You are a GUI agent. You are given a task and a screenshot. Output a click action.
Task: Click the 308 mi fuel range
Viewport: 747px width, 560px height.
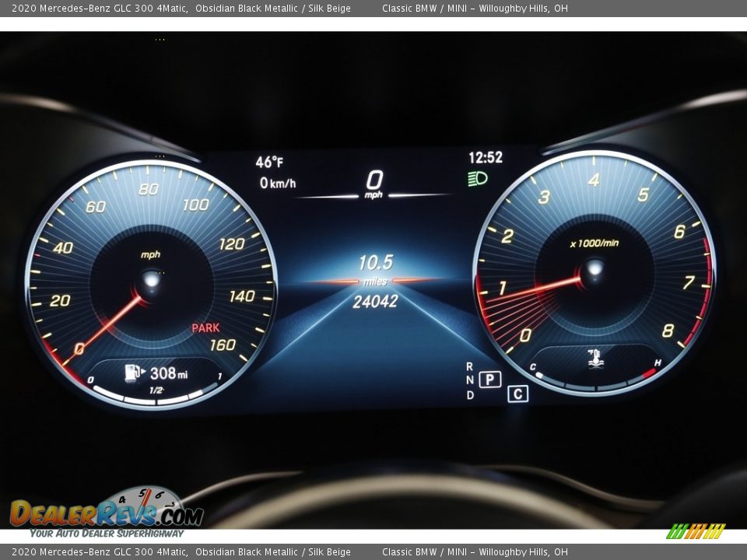coord(169,373)
